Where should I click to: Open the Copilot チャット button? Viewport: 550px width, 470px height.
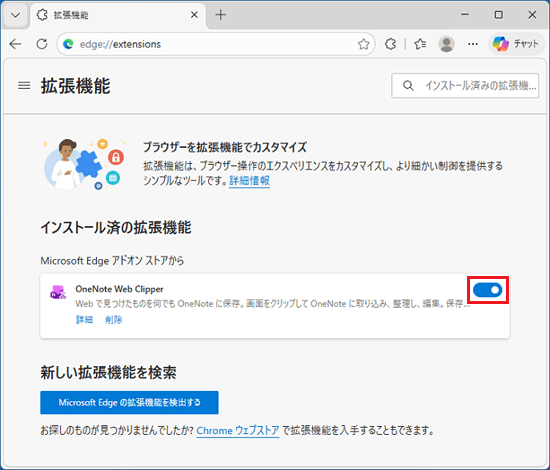(516, 44)
